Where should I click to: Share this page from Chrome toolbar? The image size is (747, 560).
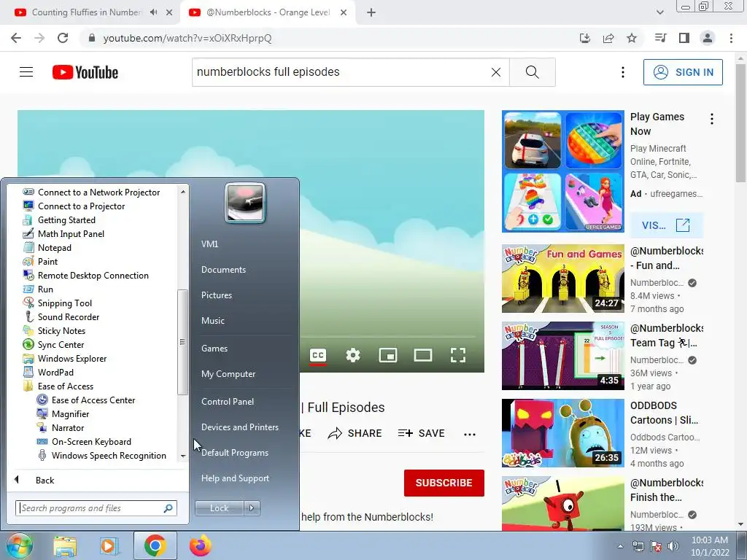(x=608, y=38)
